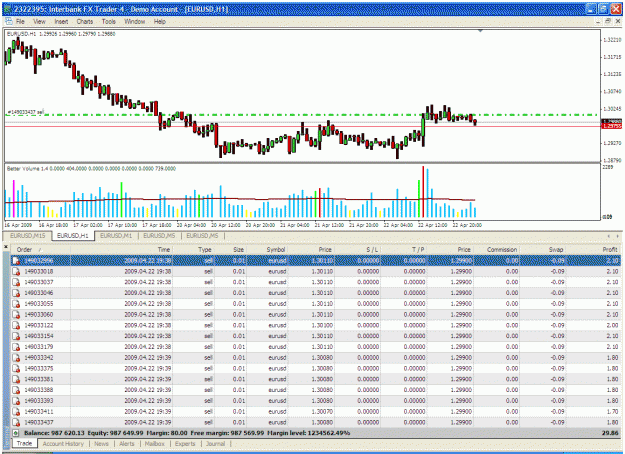Click the sell order icon for 149033179
The width and height of the screenshot is (625, 454).
click(16, 347)
